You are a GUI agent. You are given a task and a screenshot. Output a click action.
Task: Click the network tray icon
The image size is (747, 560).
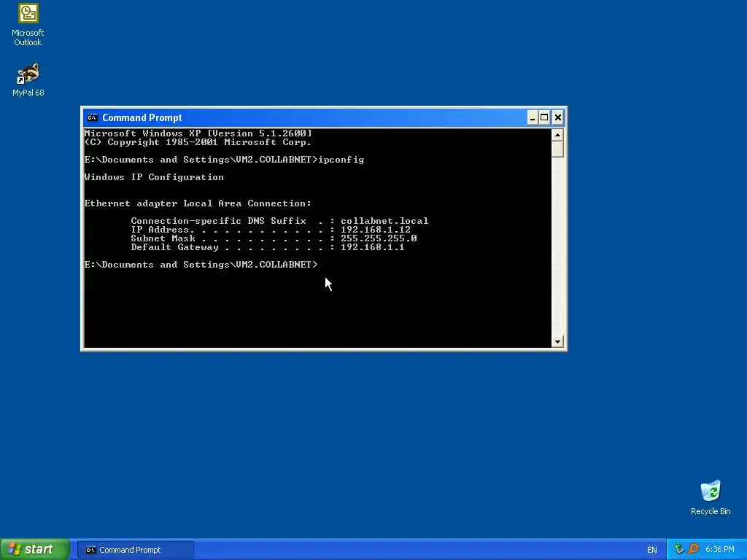click(679, 549)
